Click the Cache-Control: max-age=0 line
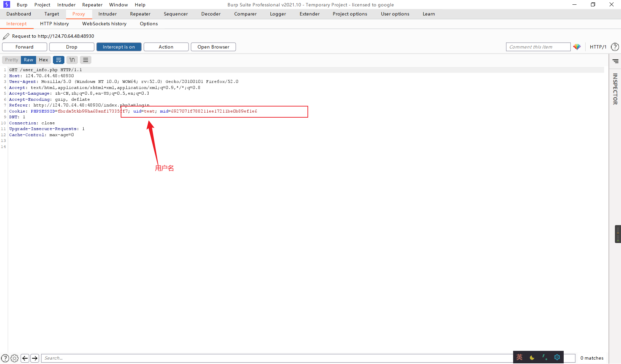The width and height of the screenshot is (621, 364). click(41, 135)
